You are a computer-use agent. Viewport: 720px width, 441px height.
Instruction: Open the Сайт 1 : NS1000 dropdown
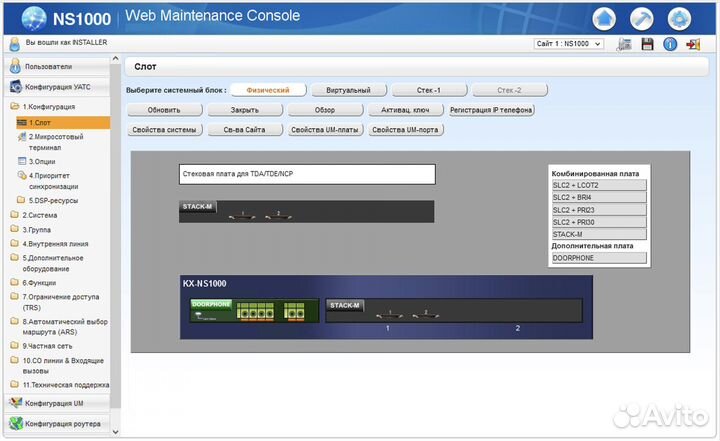[x=568, y=44]
